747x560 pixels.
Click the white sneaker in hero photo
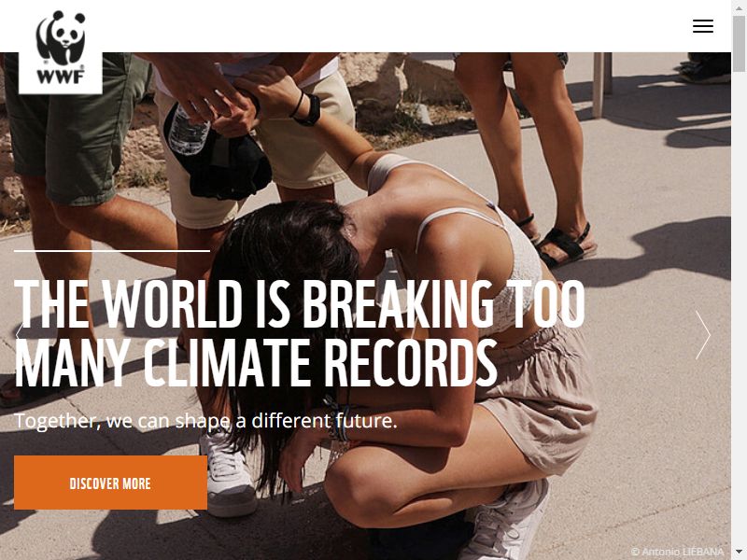[x=229, y=476]
